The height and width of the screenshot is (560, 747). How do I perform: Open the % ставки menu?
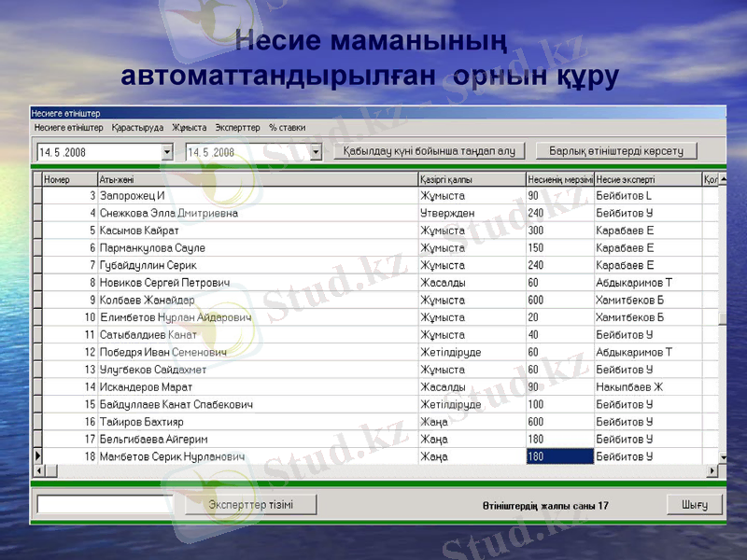point(288,126)
